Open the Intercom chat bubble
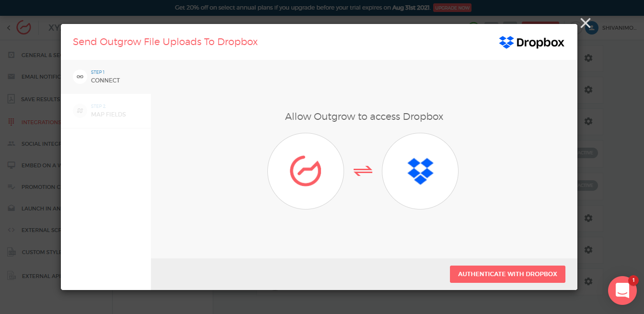The width and height of the screenshot is (644, 314). pyautogui.click(x=622, y=290)
